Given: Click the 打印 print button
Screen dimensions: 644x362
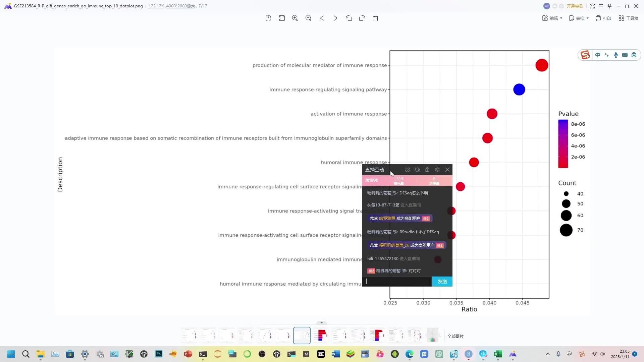Looking at the screenshot, I should click(603, 18).
